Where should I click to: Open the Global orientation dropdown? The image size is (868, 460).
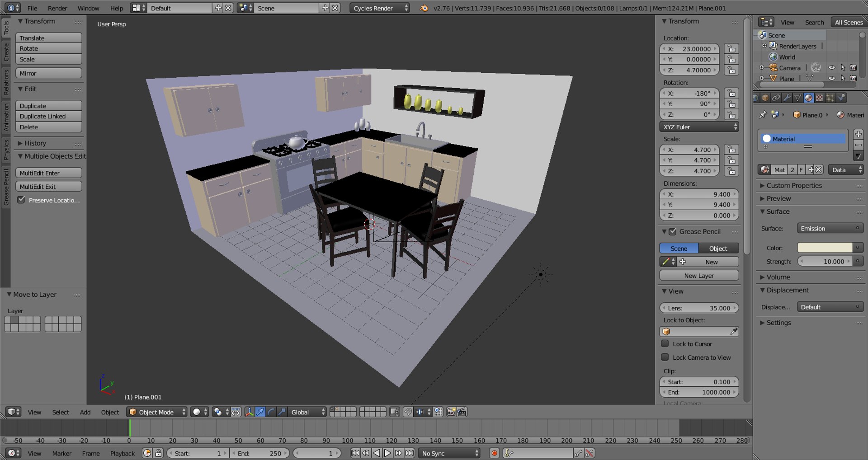coord(307,412)
